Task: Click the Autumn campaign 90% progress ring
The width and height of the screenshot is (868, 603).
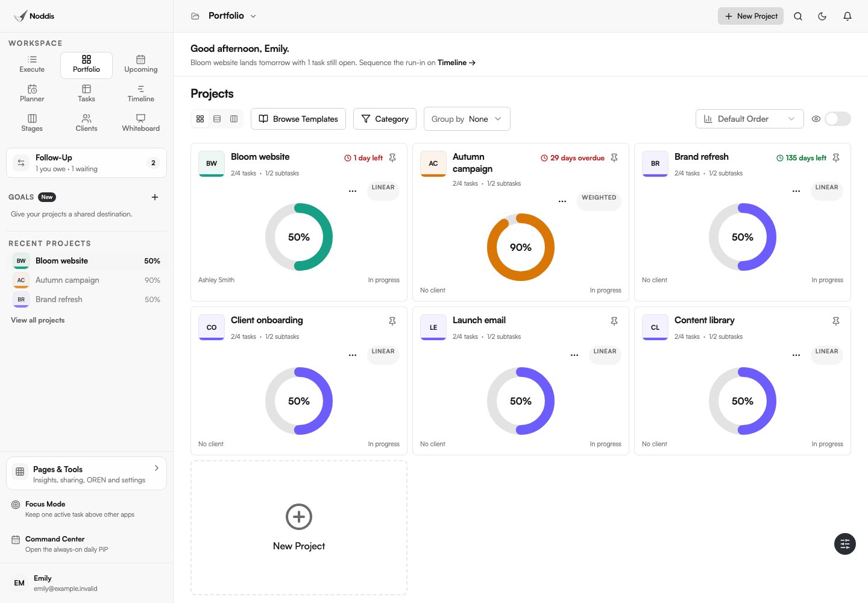Action: (521, 247)
